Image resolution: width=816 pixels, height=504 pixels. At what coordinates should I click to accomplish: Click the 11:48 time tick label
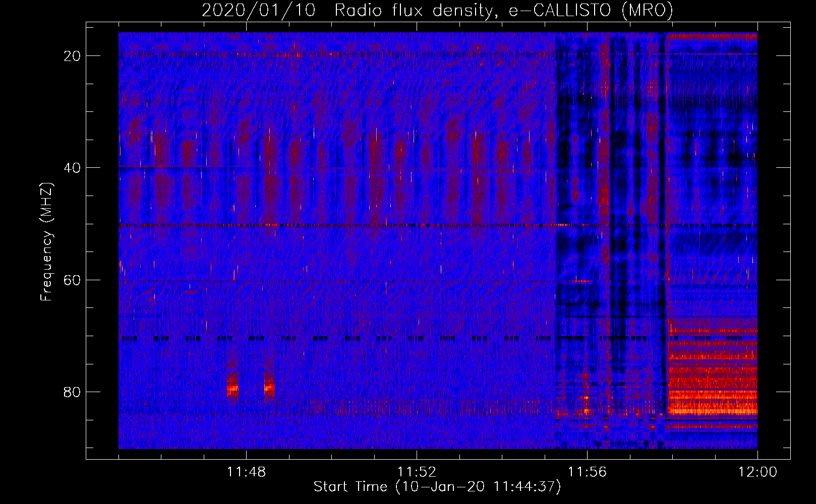coord(246,472)
